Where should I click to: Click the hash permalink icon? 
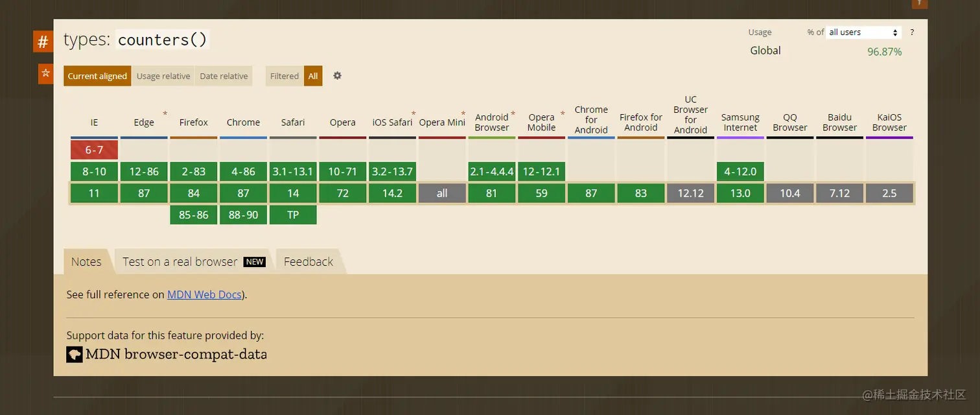point(43,42)
